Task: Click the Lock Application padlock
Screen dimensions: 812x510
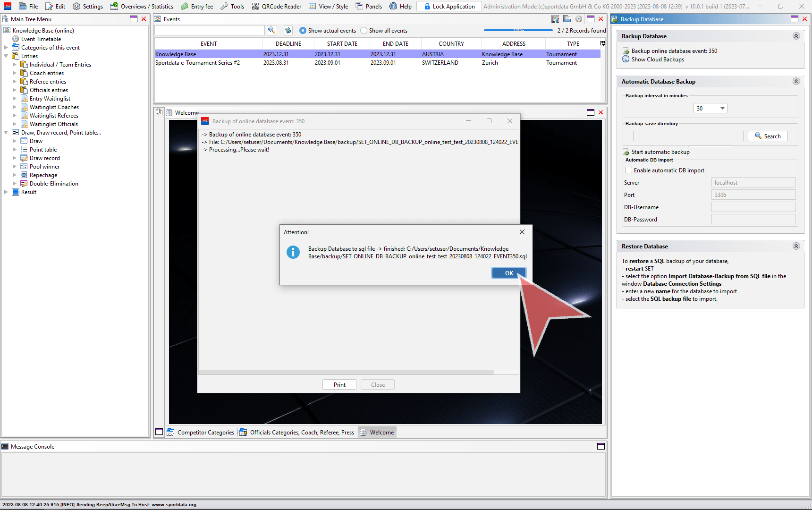Action: (427, 6)
